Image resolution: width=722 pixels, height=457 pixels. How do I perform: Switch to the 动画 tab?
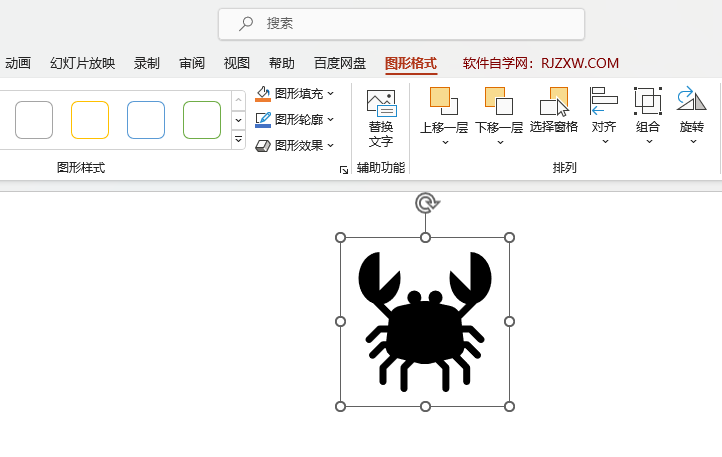point(18,63)
